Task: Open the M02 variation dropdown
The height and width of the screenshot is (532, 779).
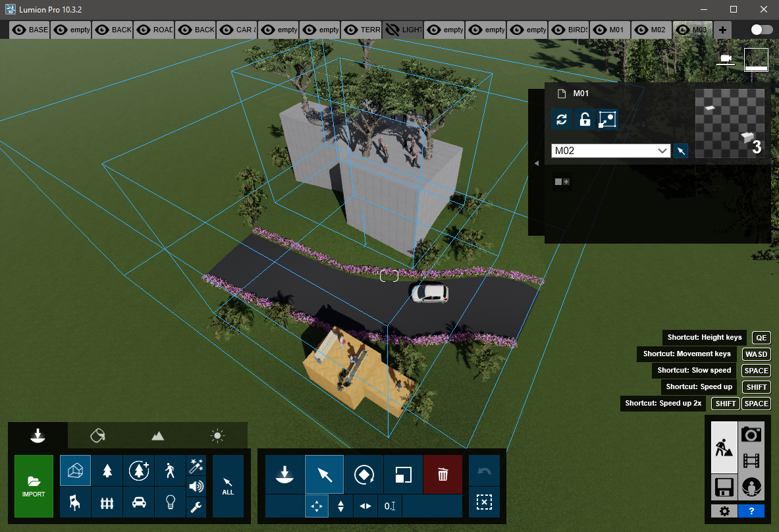Action: 610,151
